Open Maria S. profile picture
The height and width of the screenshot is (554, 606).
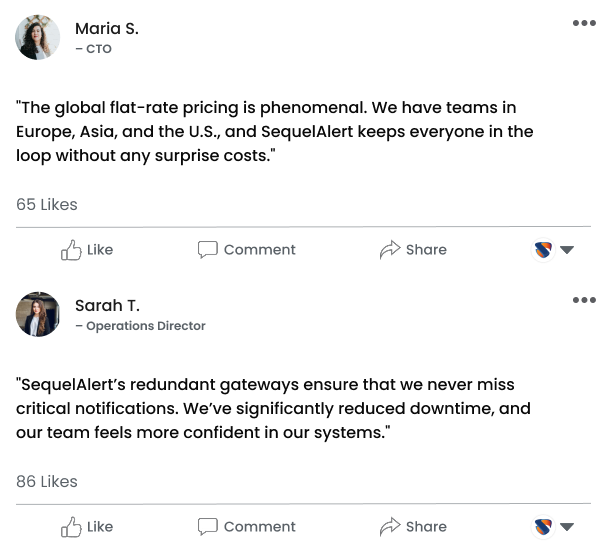38,38
